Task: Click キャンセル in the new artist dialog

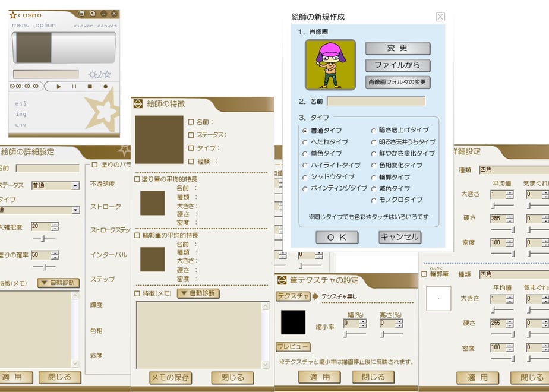Action: point(400,237)
